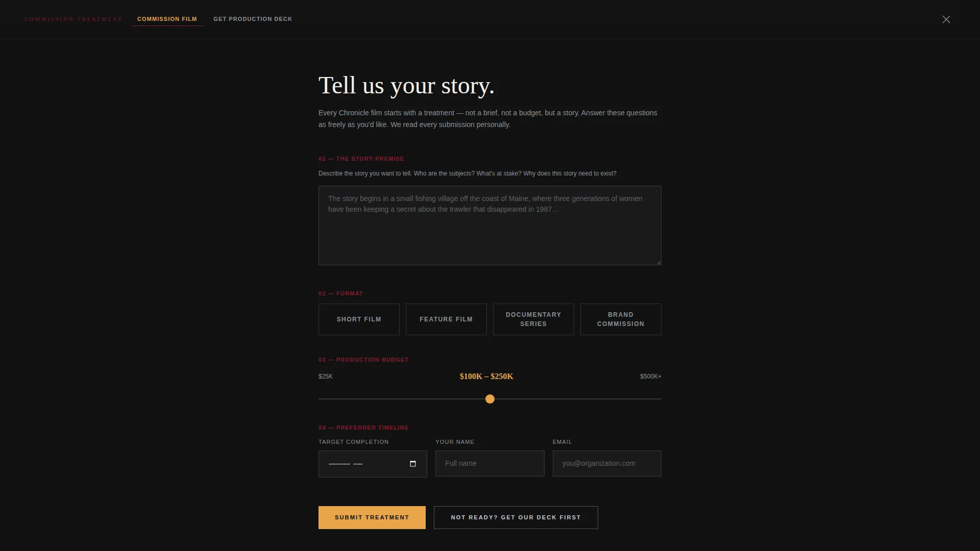Select the Feature Film format

pos(446,319)
